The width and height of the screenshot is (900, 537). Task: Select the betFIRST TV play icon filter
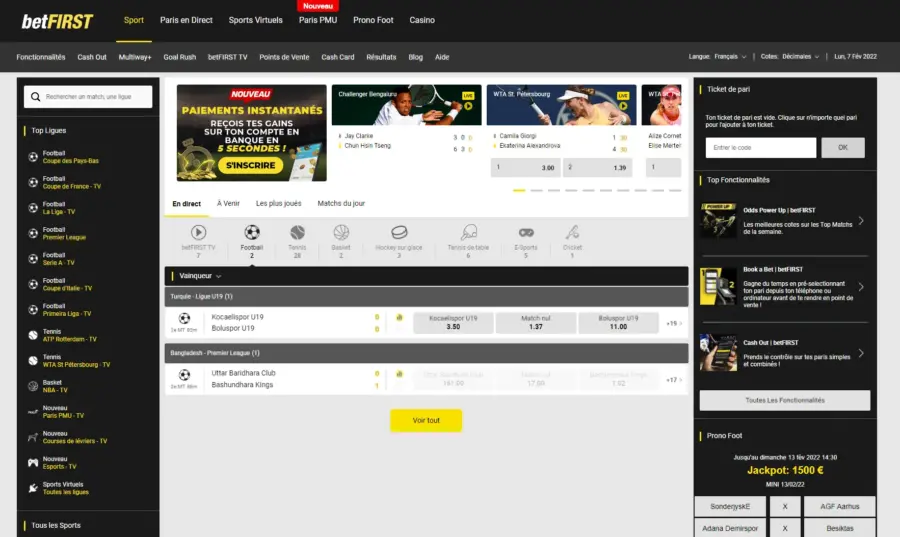198,232
